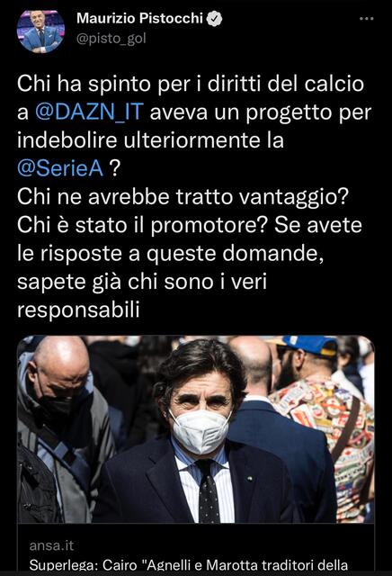Screen dimensions: 392x576
Task: Click the ansa.it source domain
Action: (51, 545)
